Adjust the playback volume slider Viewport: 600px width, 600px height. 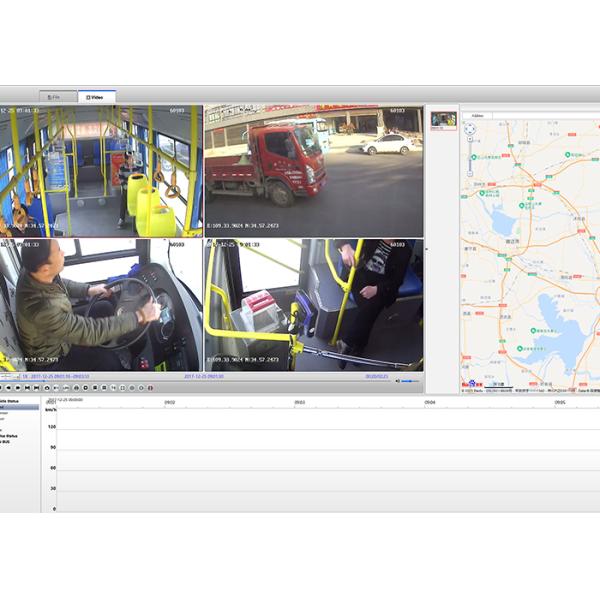(x=411, y=381)
